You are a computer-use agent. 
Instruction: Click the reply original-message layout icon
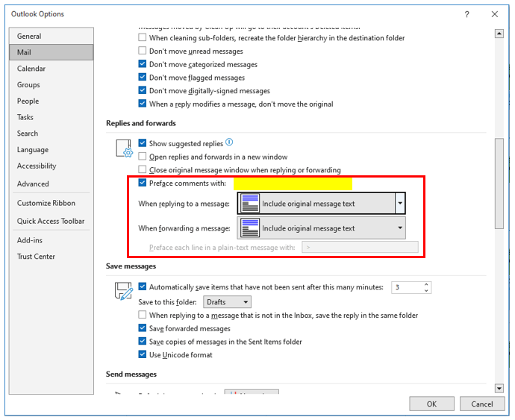[x=250, y=203]
